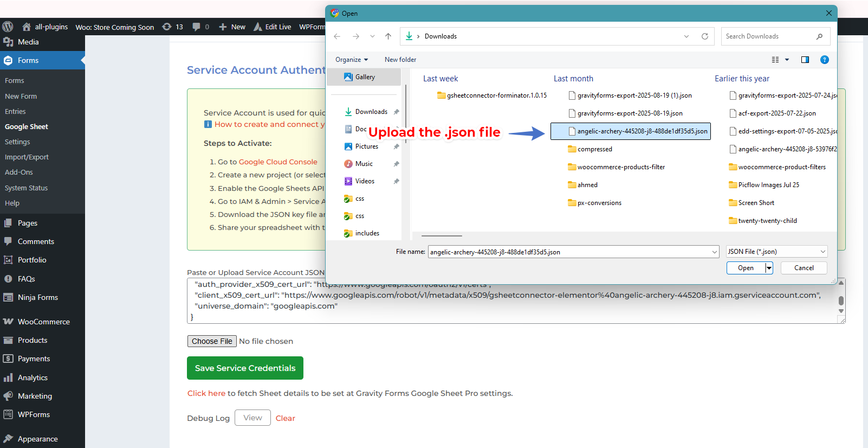Open WooCommerce in WordPress sidebar
868x448 pixels.
[42, 322]
